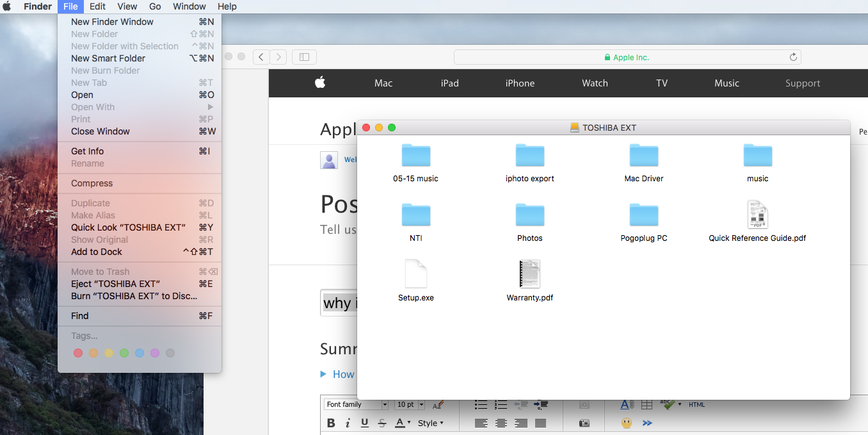The width and height of the screenshot is (868, 435).
Task: Choose Burn "TOSHIBA EXT" to Disc
Action: (140, 296)
